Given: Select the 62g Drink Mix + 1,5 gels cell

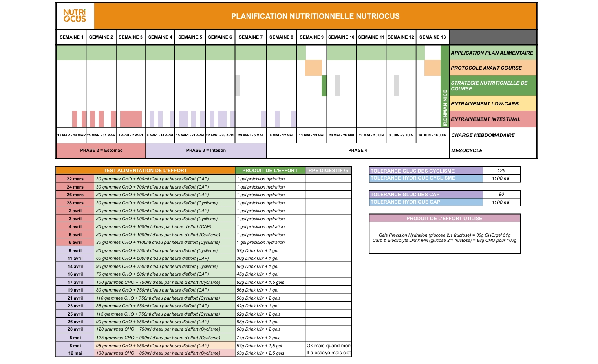Looking at the screenshot, I should 270,282.
